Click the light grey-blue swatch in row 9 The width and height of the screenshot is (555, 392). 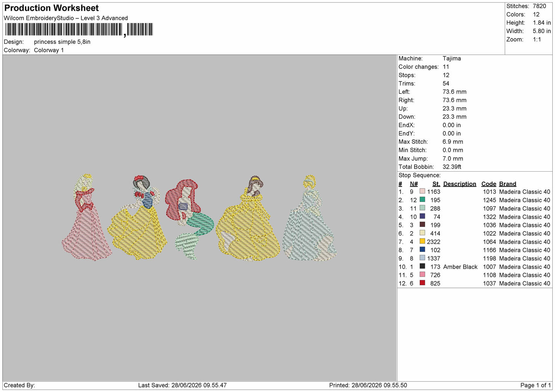(x=422, y=258)
